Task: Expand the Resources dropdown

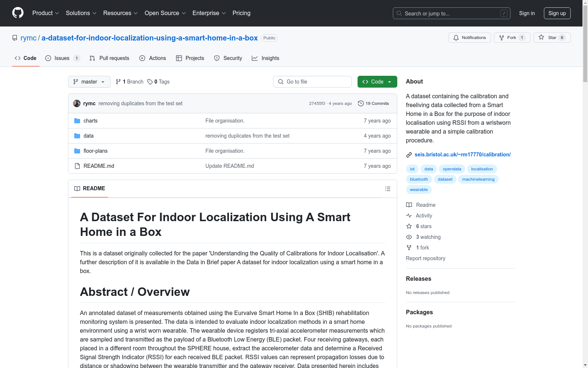Action: pos(121,13)
